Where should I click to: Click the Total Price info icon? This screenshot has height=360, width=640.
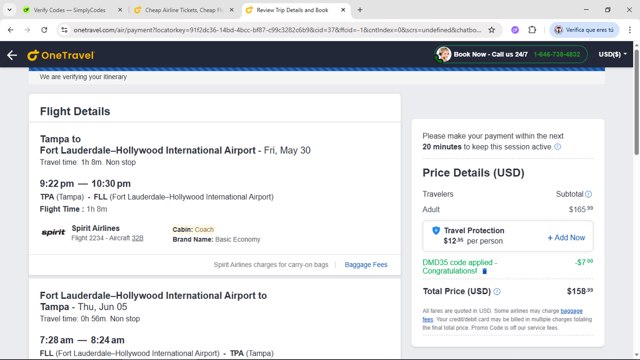click(497, 291)
